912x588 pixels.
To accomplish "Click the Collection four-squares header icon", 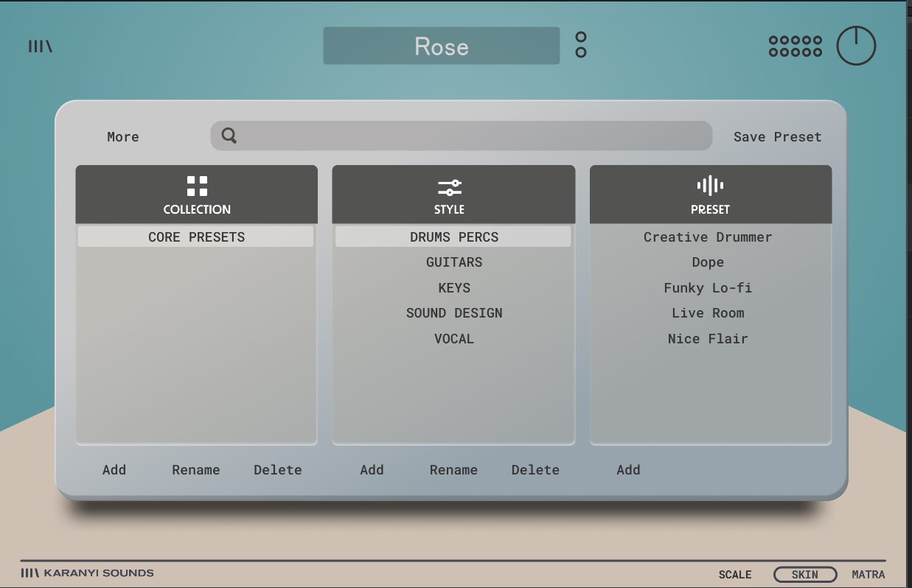I will [x=197, y=186].
